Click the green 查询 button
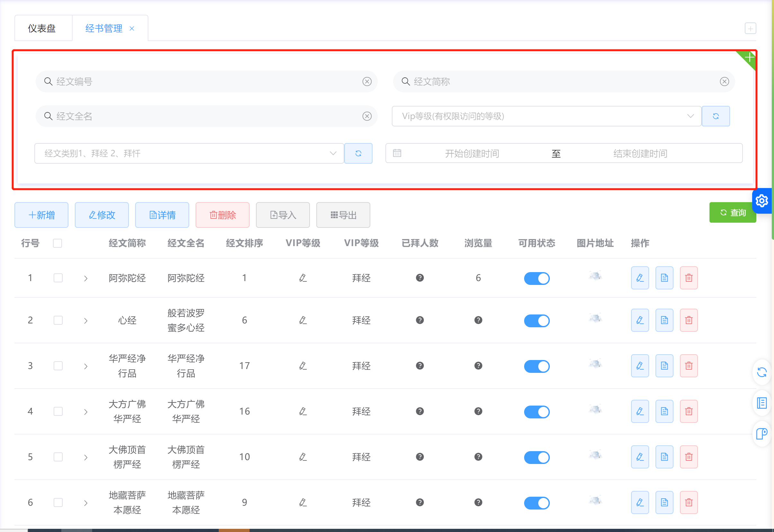Image resolution: width=774 pixels, height=532 pixels. point(732,212)
